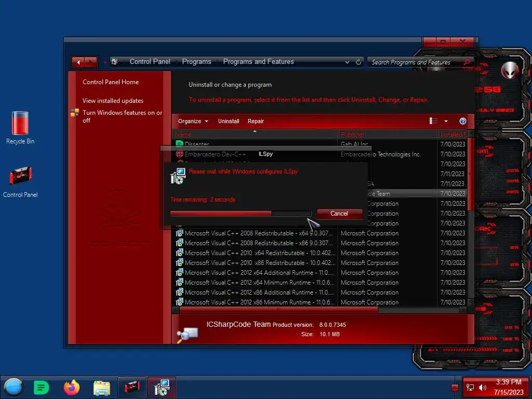This screenshot has height=399, width=532.
Task: Click Programs and Features breadcrumb
Action: (259, 62)
